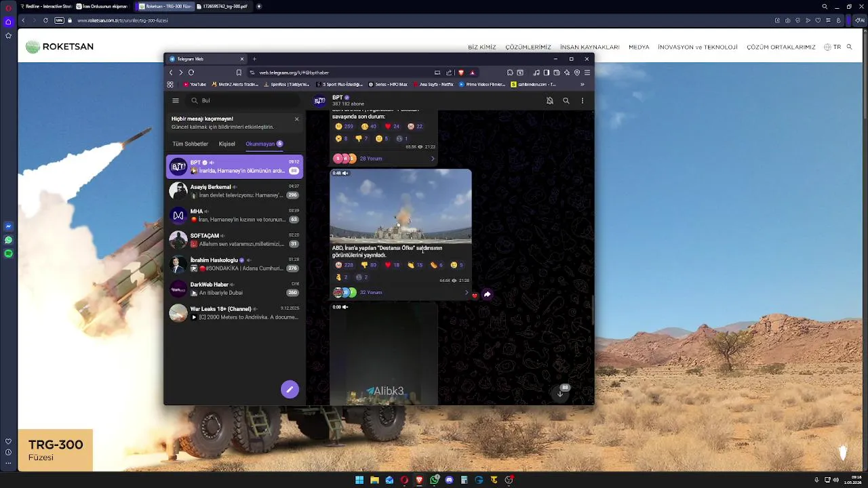The image size is (868, 488).
Task: Switch to the Redline browser tab in Opera
Action: pos(46,6)
